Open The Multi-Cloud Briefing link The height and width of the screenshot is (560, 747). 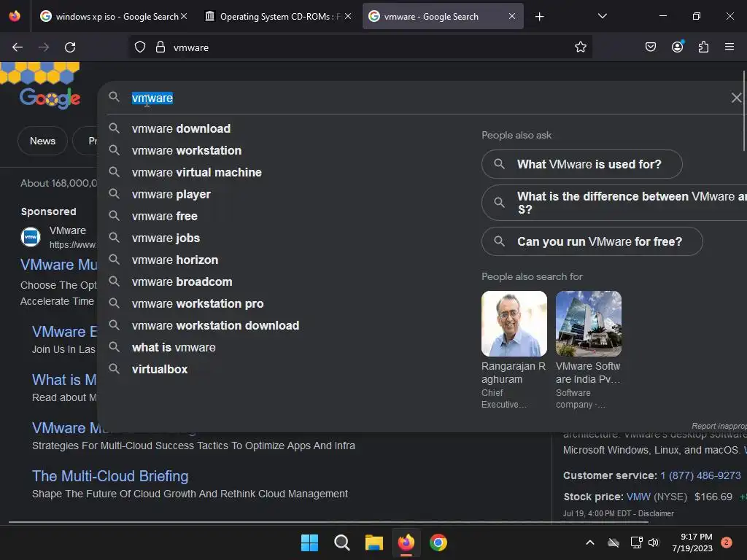click(110, 476)
